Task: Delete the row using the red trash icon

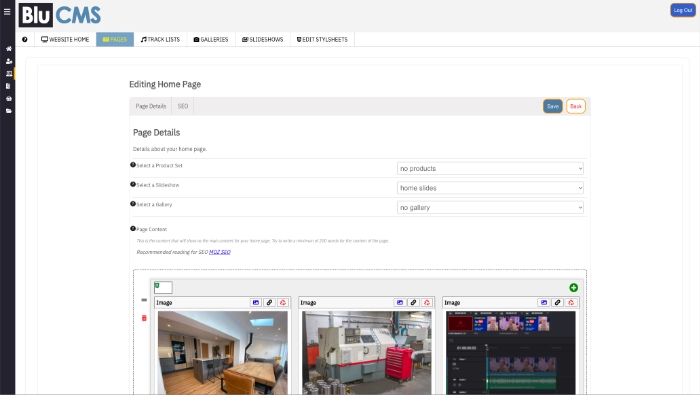Action: pyautogui.click(x=144, y=318)
